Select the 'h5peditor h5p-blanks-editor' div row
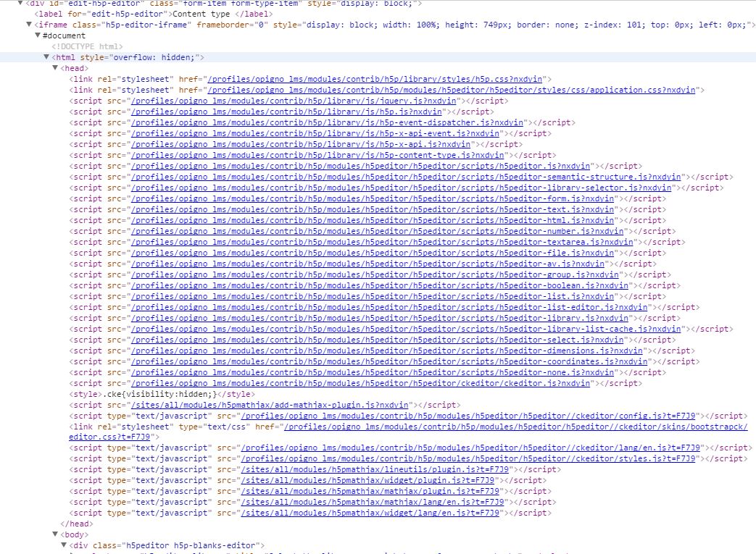The height and width of the screenshot is (554, 756). click(167, 545)
